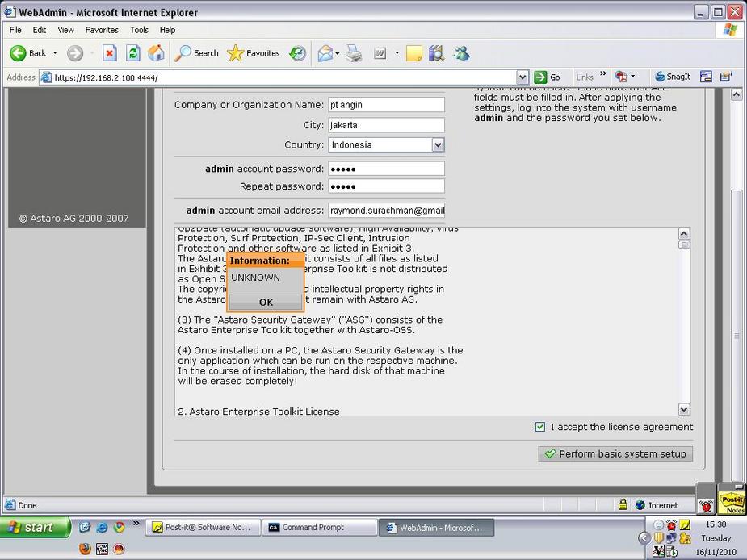Image resolution: width=747 pixels, height=560 pixels.
Task: Open the Help menu
Action: pyautogui.click(x=167, y=30)
